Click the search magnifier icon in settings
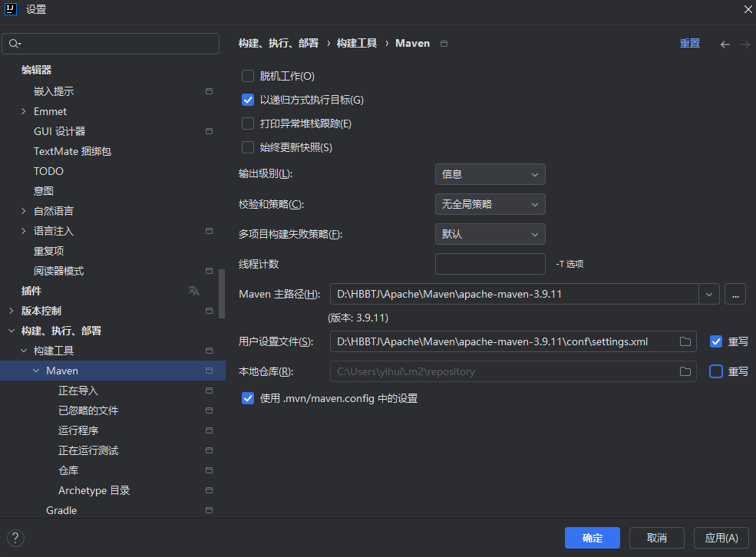The image size is (756, 557). pyautogui.click(x=15, y=44)
